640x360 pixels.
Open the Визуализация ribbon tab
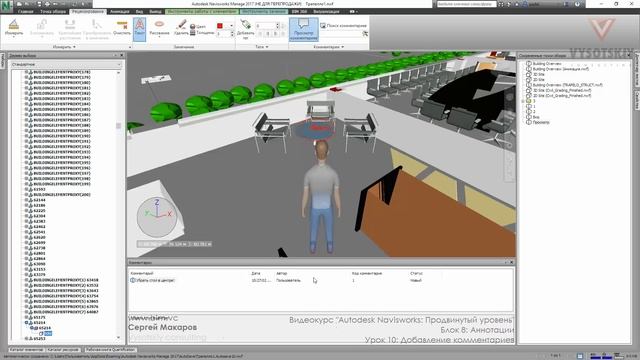tap(327, 12)
